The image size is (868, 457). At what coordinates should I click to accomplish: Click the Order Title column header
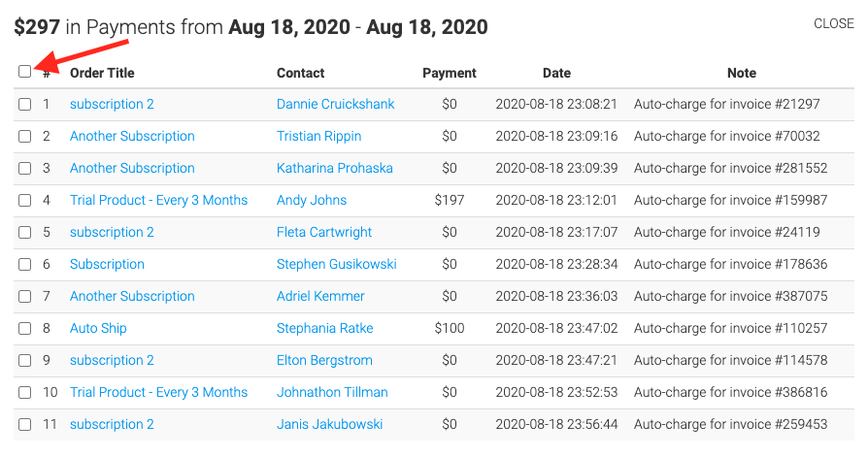click(x=102, y=73)
